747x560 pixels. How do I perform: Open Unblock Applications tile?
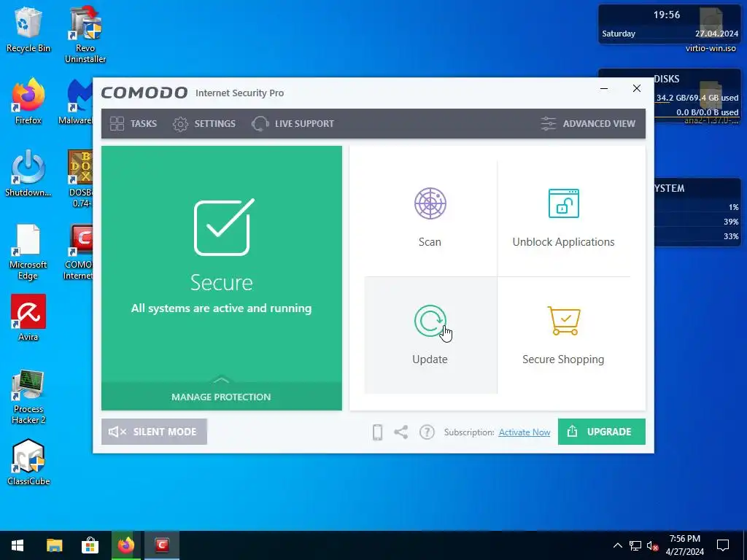(564, 218)
